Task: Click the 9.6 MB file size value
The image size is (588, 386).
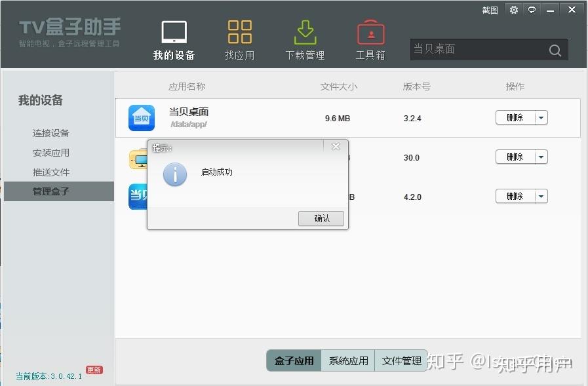Action: pyautogui.click(x=338, y=119)
